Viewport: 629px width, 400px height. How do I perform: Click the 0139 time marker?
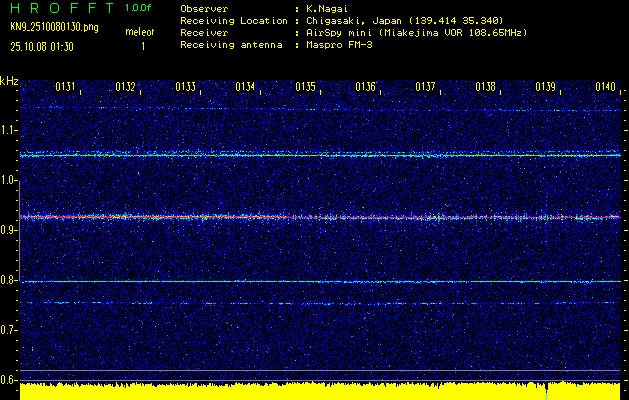pyautogui.click(x=546, y=88)
